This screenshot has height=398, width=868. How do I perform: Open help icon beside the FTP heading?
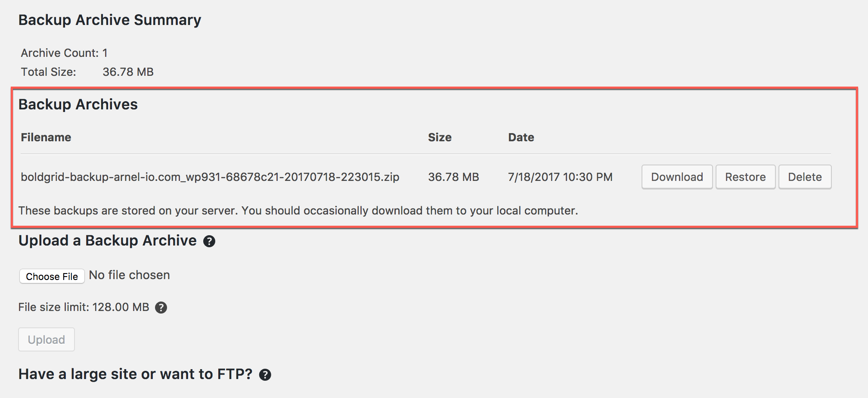coord(265,375)
